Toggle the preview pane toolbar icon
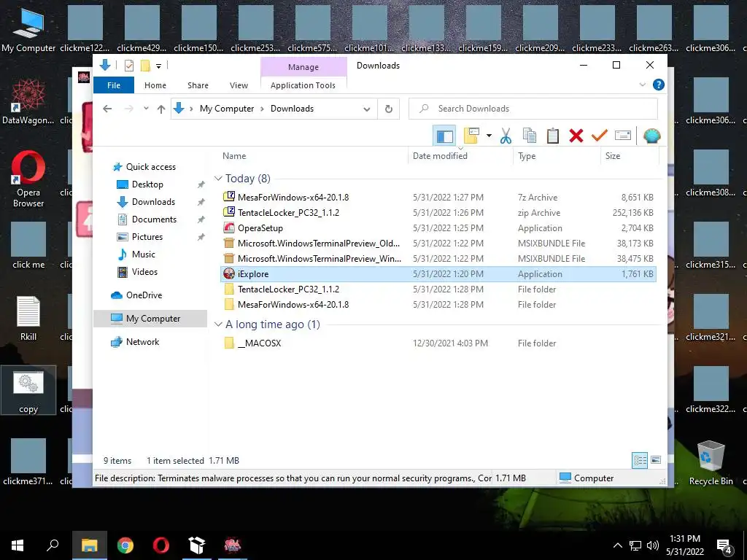The image size is (747, 560). click(x=444, y=136)
